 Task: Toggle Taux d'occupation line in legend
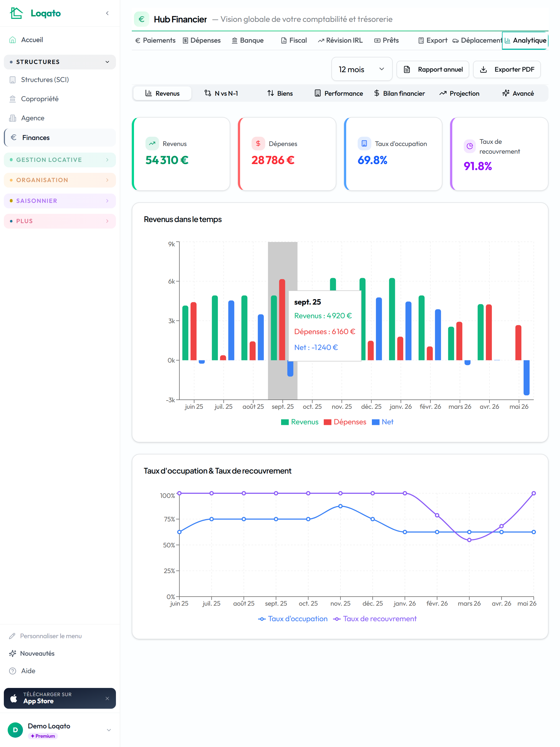(x=293, y=619)
